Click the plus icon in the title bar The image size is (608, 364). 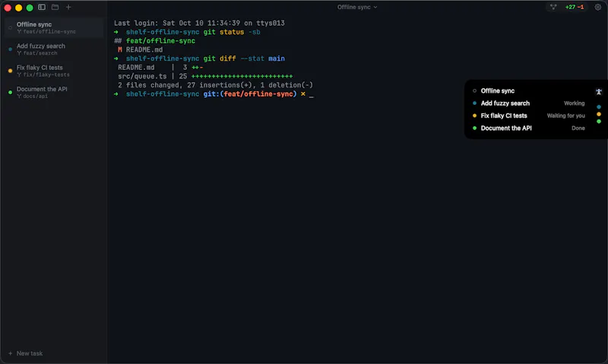tap(68, 7)
